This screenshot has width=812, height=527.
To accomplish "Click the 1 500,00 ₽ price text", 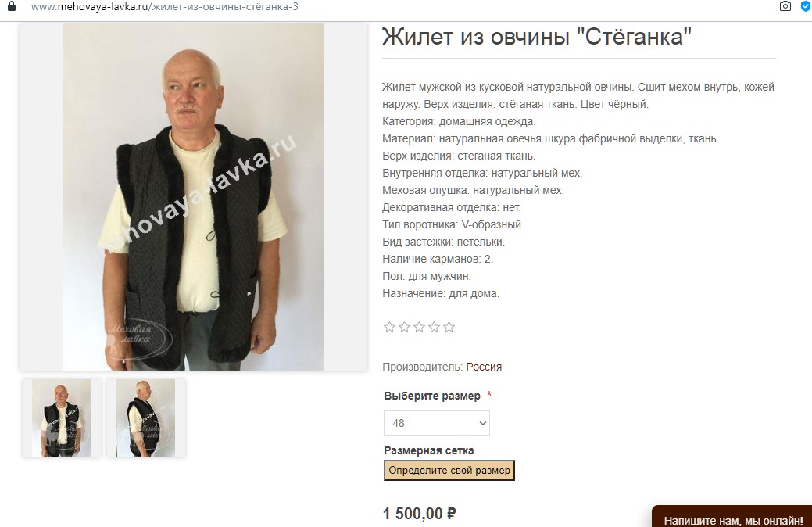I will point(420,514).
